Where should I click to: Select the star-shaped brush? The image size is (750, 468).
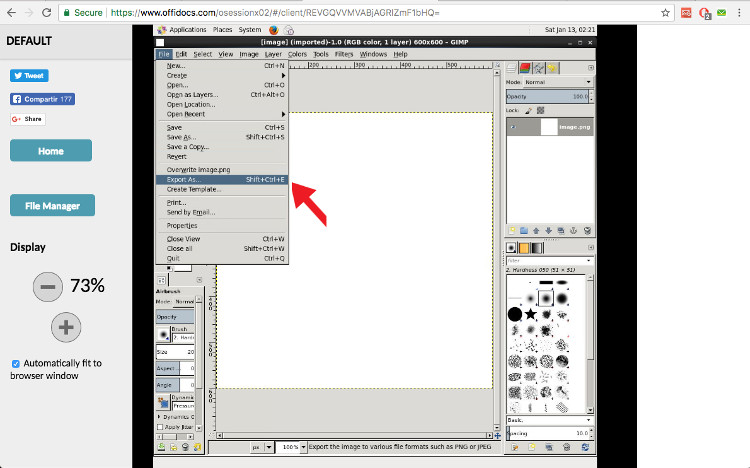(x=530, y=315)
